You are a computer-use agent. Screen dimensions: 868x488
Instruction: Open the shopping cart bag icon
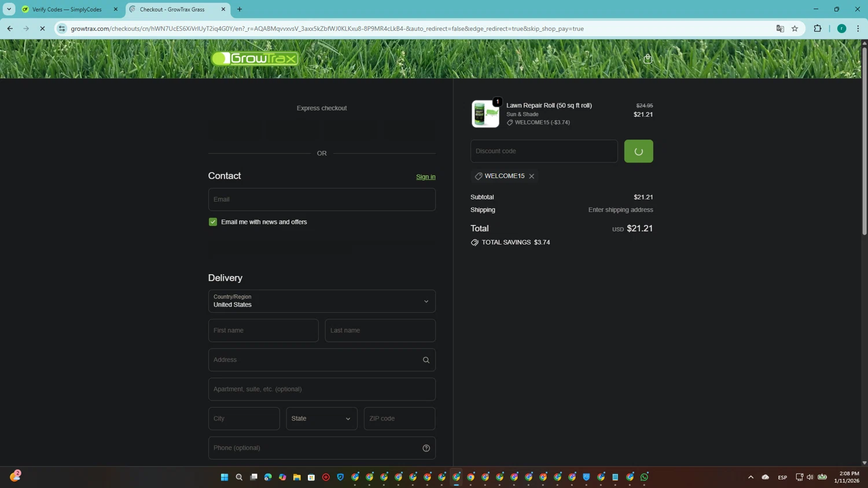coord(648,58)
